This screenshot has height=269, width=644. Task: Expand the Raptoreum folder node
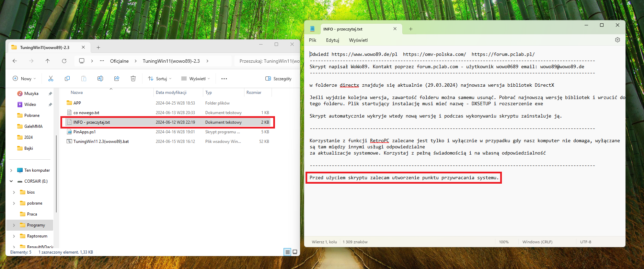(14, 236)
